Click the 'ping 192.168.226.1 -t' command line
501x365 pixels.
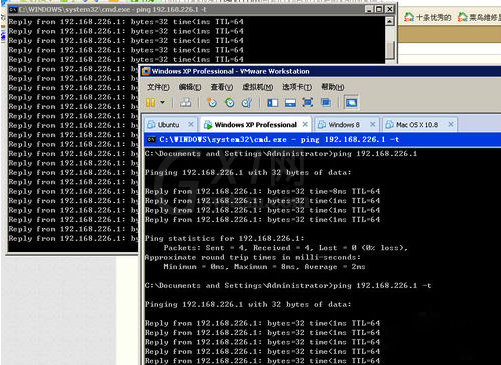point(288,286)
